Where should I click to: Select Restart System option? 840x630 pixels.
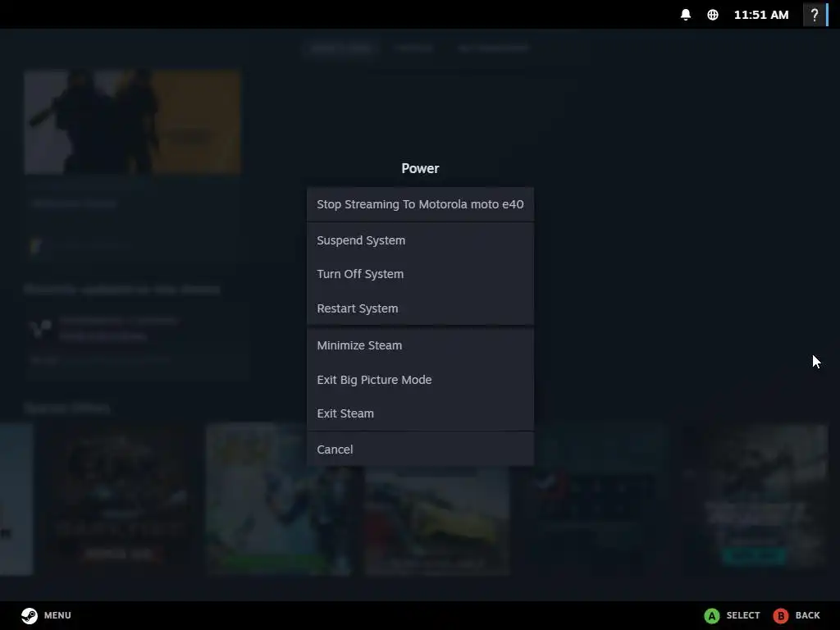click(420, 308)
